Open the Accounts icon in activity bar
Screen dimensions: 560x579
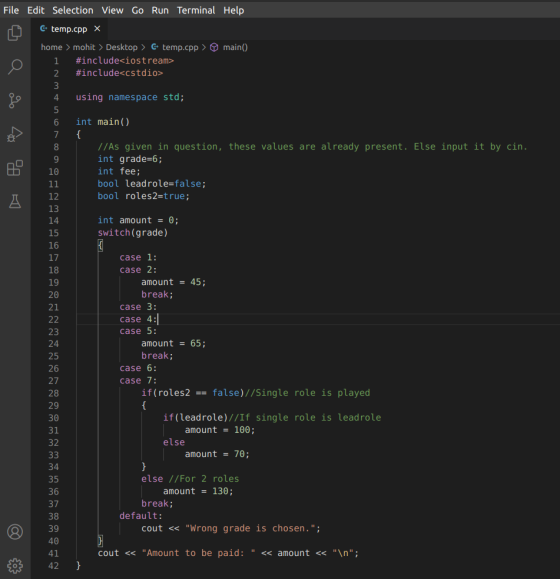15,532
